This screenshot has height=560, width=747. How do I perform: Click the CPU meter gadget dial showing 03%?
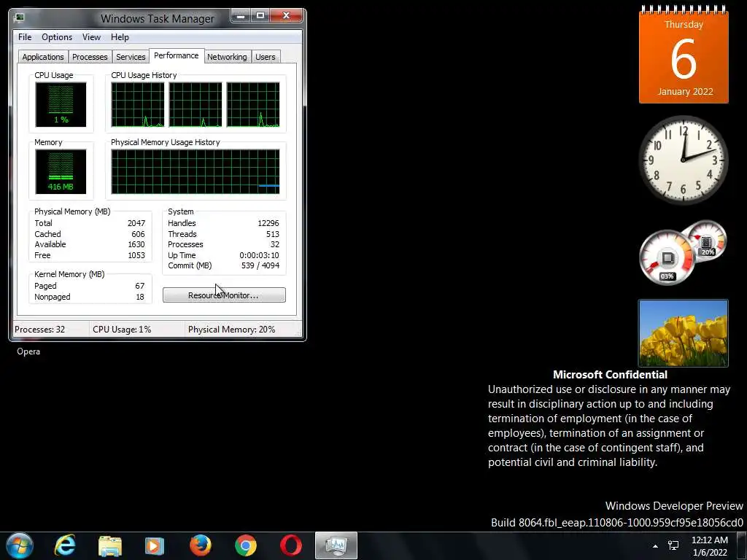point(667,257)
